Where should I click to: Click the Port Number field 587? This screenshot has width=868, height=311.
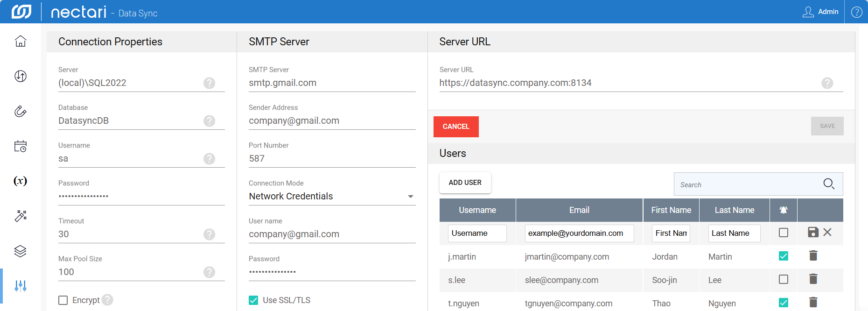332,159
